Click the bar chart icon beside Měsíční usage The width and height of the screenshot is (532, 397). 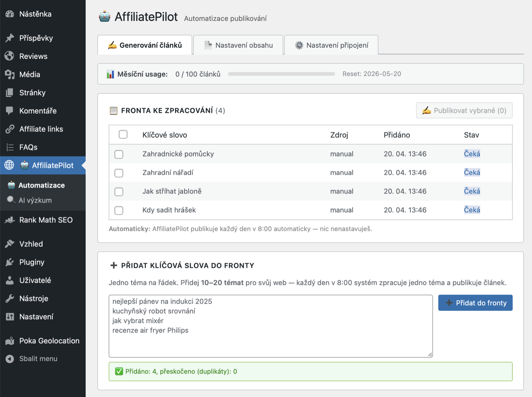pyautogui.click(x=110, y=74)
